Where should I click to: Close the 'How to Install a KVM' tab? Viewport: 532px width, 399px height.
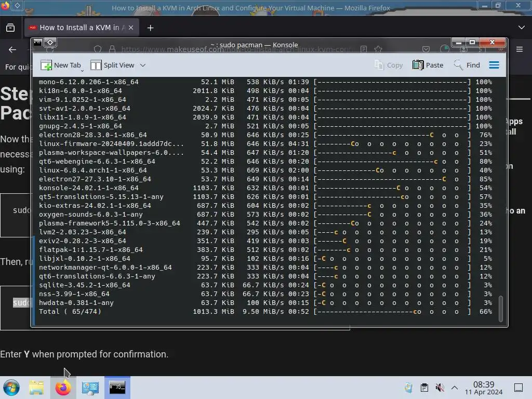[x=131, y=28]
